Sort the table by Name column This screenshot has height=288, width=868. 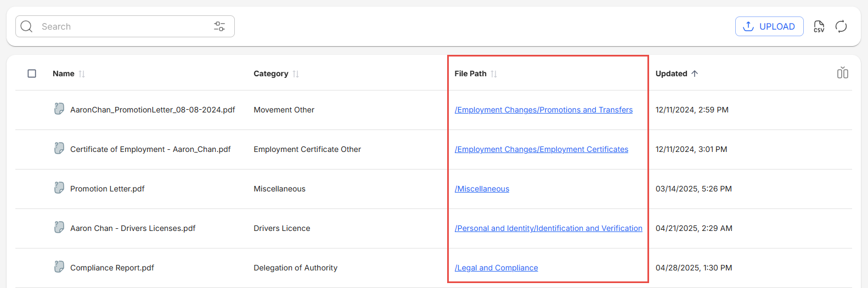[x=82, y=74]
